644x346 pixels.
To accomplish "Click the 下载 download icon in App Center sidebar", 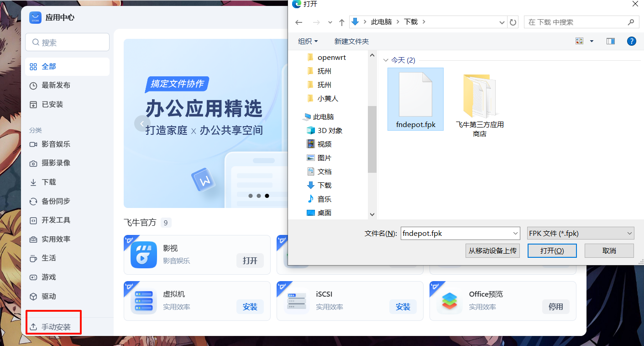I will click(33, 182).
